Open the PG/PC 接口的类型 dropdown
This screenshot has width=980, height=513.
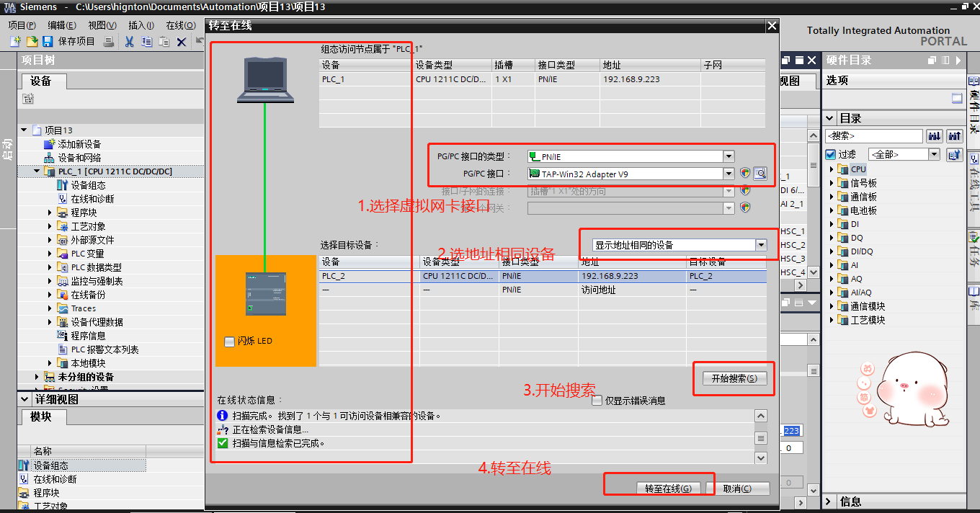click(729, 156)
